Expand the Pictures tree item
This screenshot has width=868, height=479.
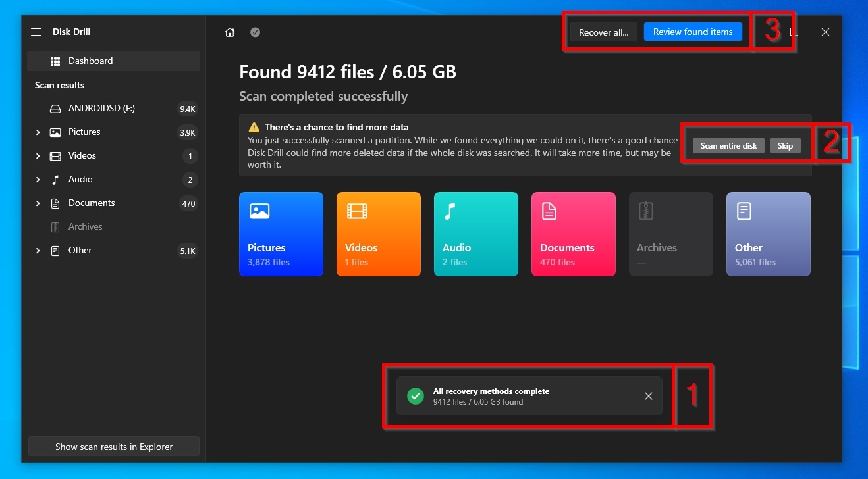[38, 132]
